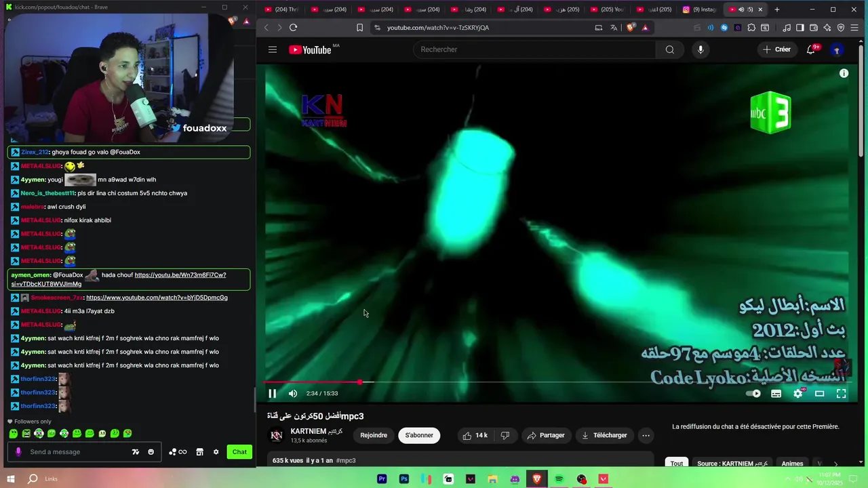Like the video with 14 k likes
The image size is (868, 488).
click(x=475, y=435)
